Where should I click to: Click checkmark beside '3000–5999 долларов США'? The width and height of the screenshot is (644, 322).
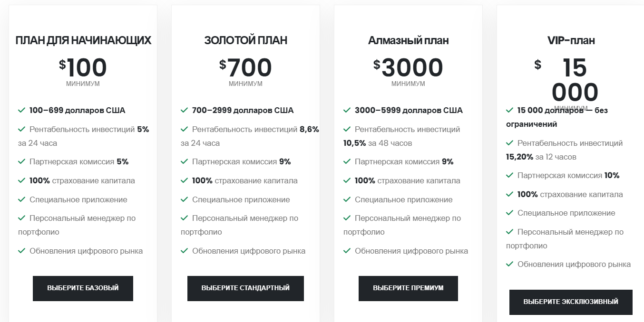(347, 110)
